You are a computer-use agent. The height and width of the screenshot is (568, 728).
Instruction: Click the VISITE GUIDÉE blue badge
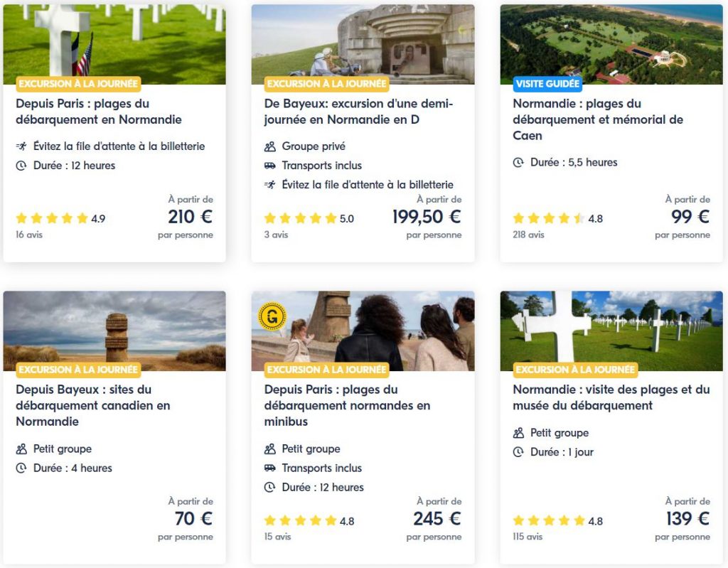(x=547, y=84)
